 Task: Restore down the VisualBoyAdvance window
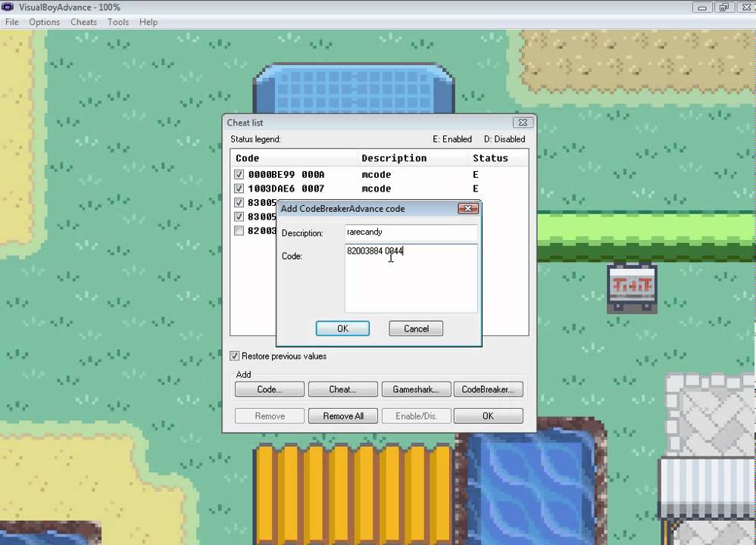pos(723,8)
